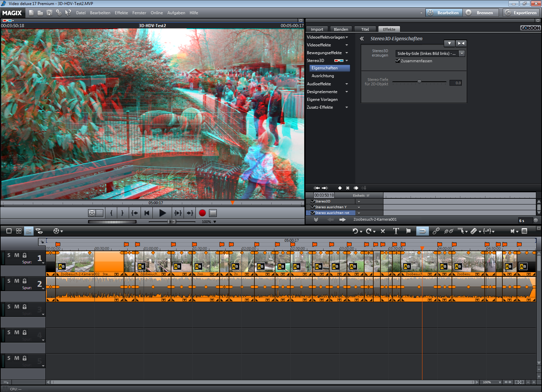Start recording with the red button
Viewport: 542px width, 392px height.
pyautogui.click(x=202, y=213)
